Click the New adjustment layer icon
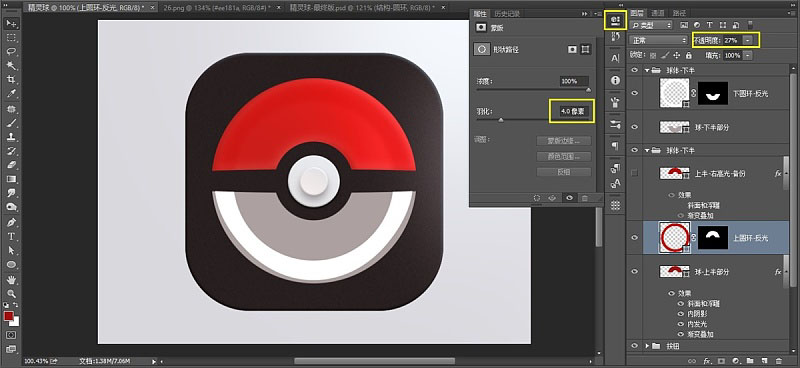This screenshot has width=800, height=368. click(736, 361)
